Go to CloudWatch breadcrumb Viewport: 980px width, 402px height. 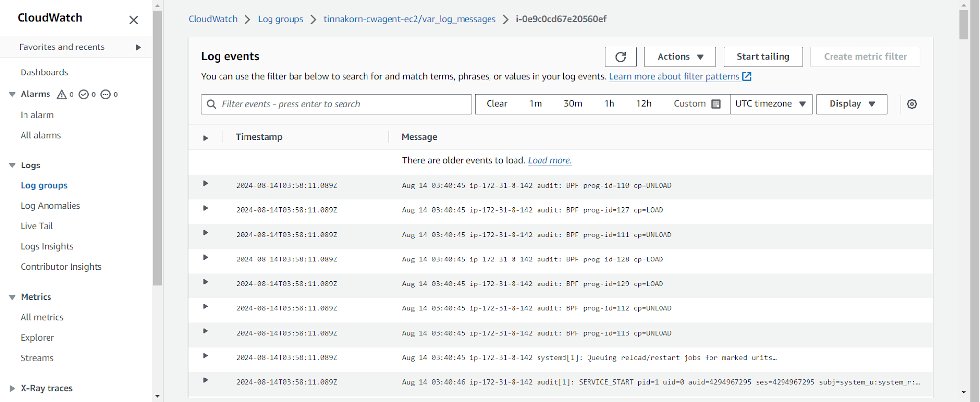pyautogui.click(x=213, y=19)
